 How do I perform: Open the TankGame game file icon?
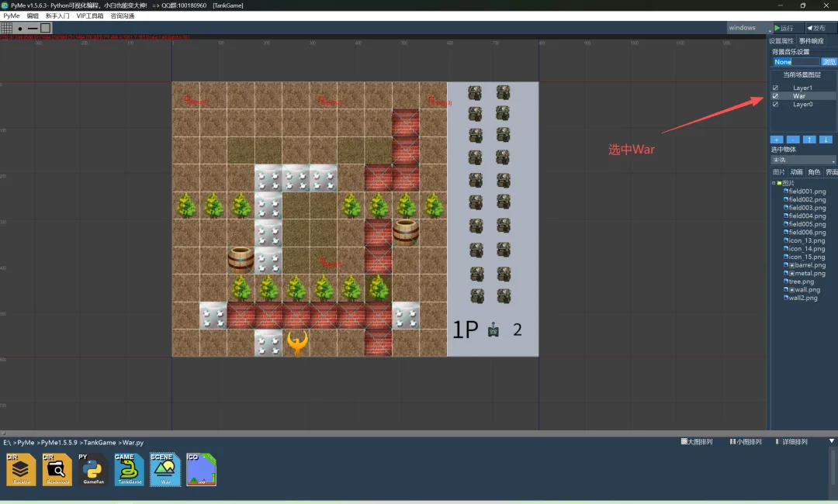tap(129, 469)
